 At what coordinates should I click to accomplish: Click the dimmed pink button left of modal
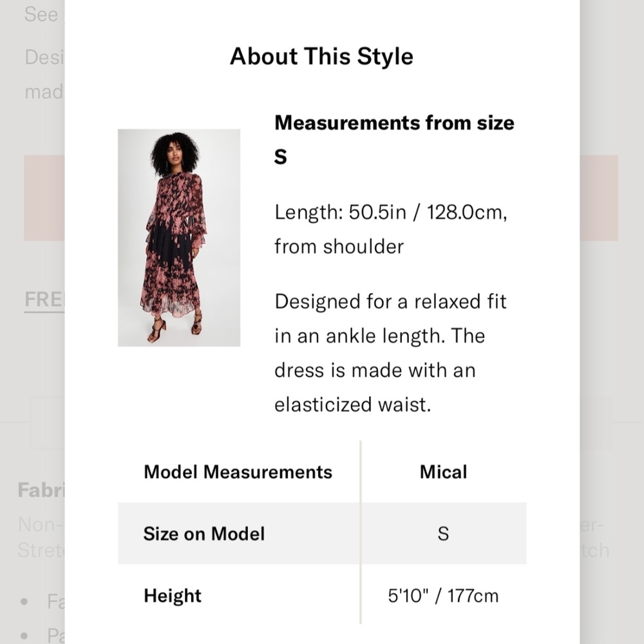[44, 198]
